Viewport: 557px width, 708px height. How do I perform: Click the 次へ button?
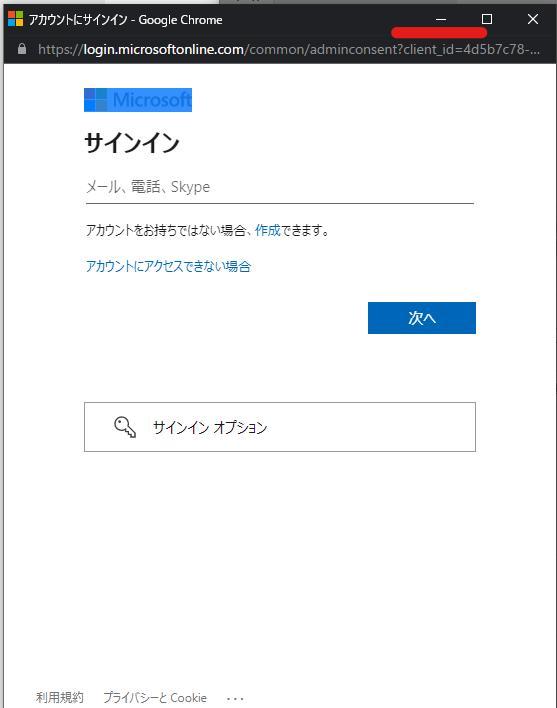[422, 318]
